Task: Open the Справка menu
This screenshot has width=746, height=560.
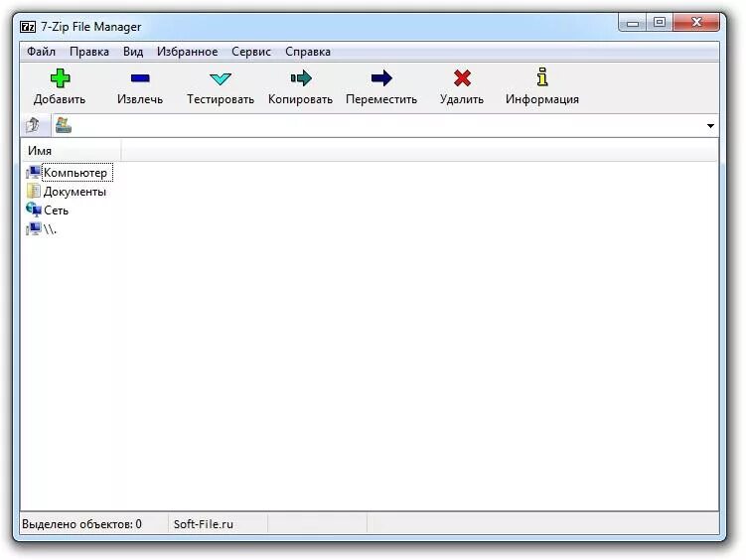Action: 308,52
